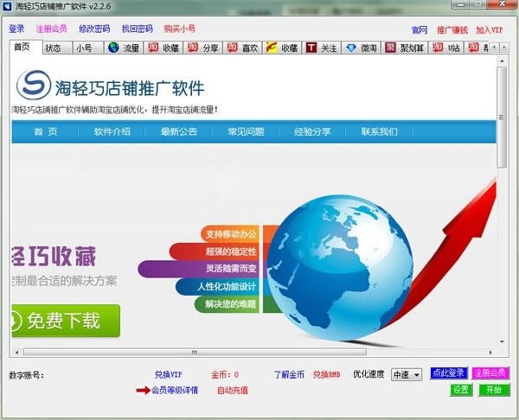Image resolution: width=519 pixels, height=420 pixels.
Task: Click the 兑换RMB link
Action: [x=327, y=374]
